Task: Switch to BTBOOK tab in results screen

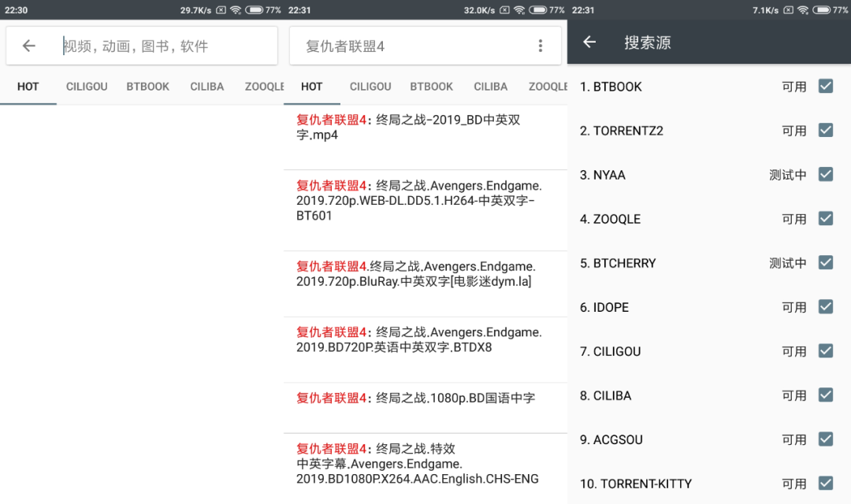Action: click(x=432, y=87)
